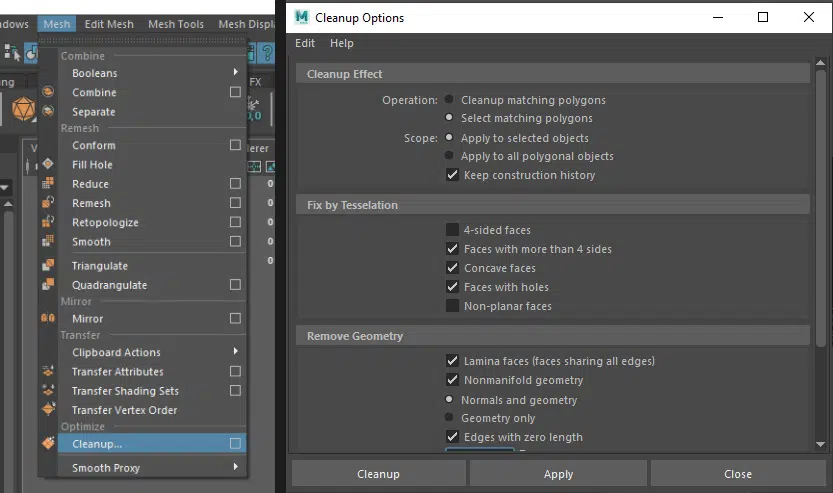
Task: Toggle Nonmanifold geometry checkbox
Action: click(452, 380)
